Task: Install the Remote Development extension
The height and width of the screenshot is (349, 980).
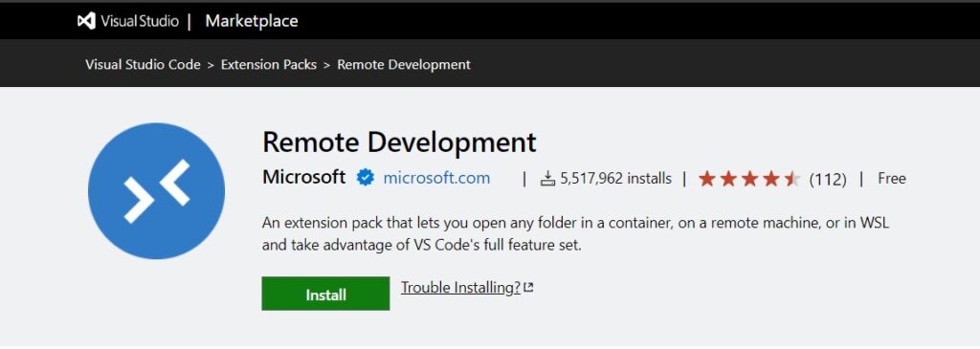Action: coord(325,294)
